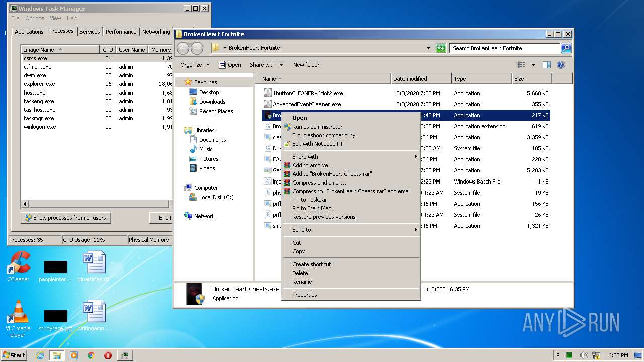644x362 pixels.
Task: Expand the address bar history dropdown
Action: [428, 48]
